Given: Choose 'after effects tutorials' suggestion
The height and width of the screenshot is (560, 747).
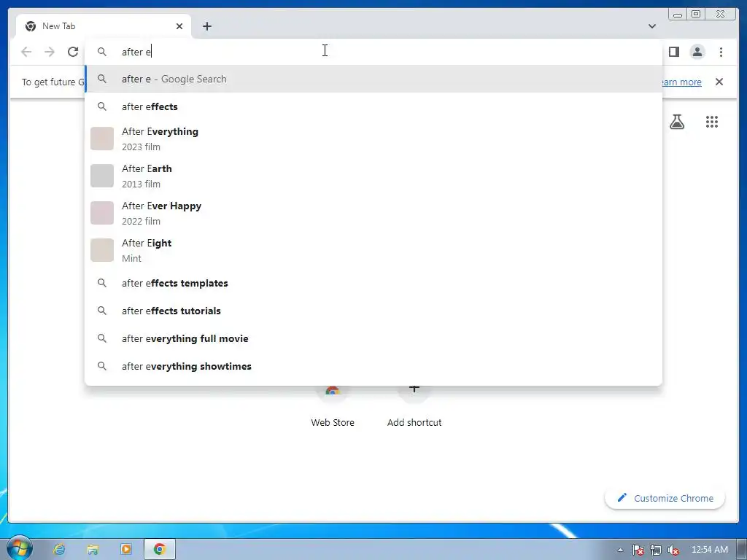Looking at the screenshot, I should (373, 311).
